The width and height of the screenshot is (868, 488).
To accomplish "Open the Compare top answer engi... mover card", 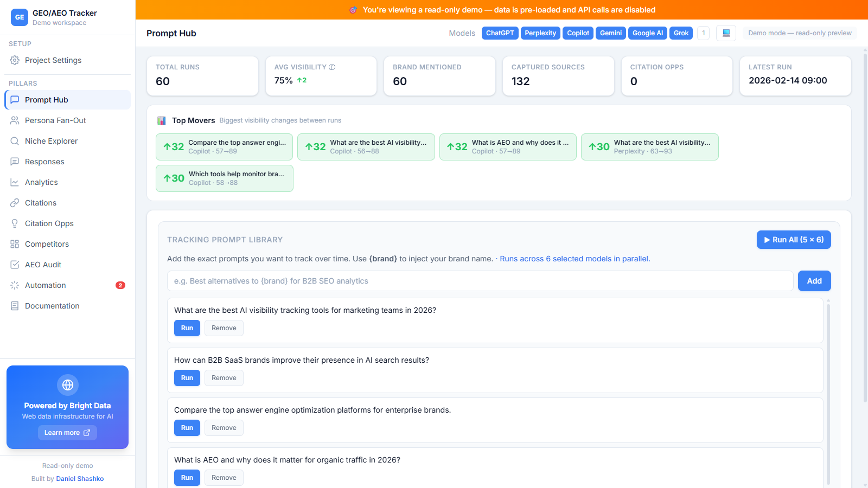I will pos(224,147).
